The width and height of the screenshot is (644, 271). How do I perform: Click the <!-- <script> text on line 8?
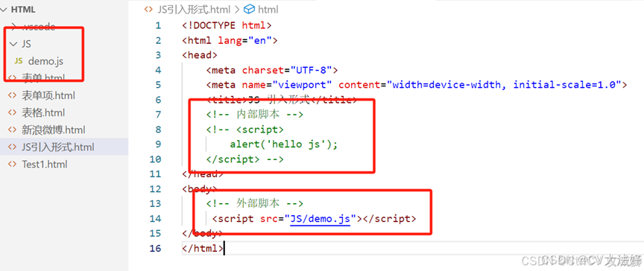click(244, 130)
